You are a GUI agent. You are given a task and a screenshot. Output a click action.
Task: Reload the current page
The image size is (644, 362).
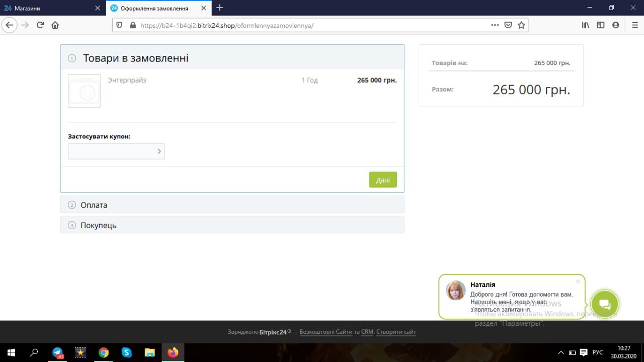click(x=40, y=25)
